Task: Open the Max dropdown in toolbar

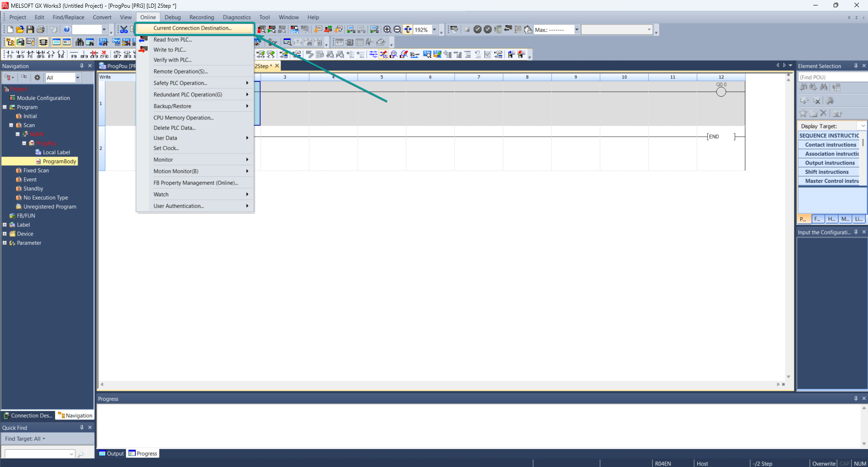Action: (x=577, y=29)
